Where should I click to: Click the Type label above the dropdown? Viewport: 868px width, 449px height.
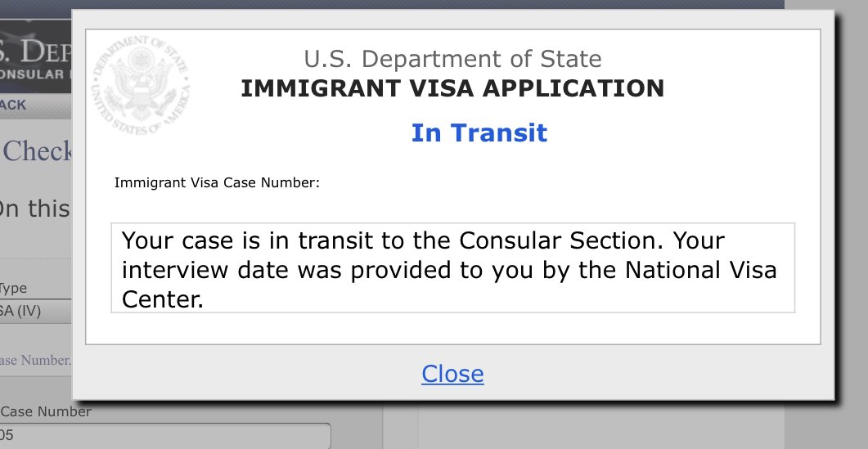tap(13, 289)
